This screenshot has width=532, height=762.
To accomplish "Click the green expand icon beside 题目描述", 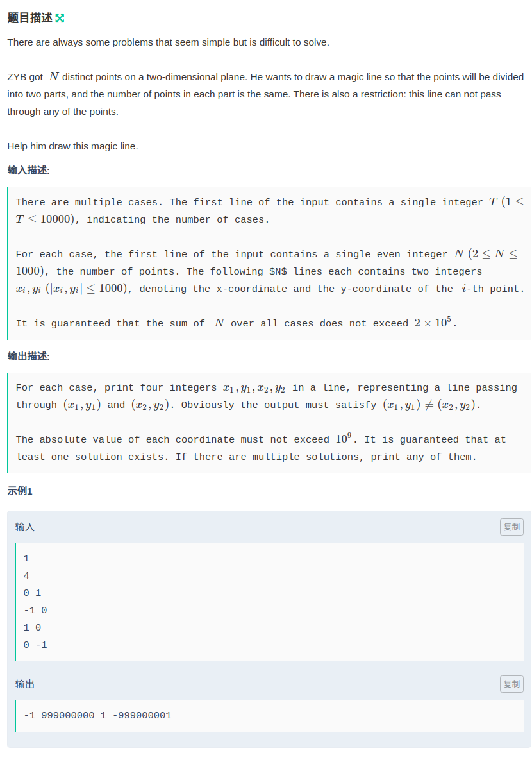I will [x=60, y=19].
